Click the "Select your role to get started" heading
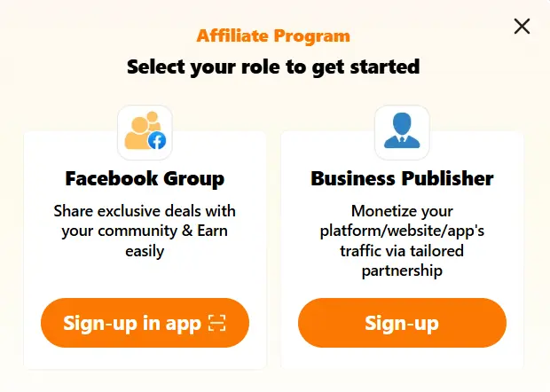 pos(273,67)
